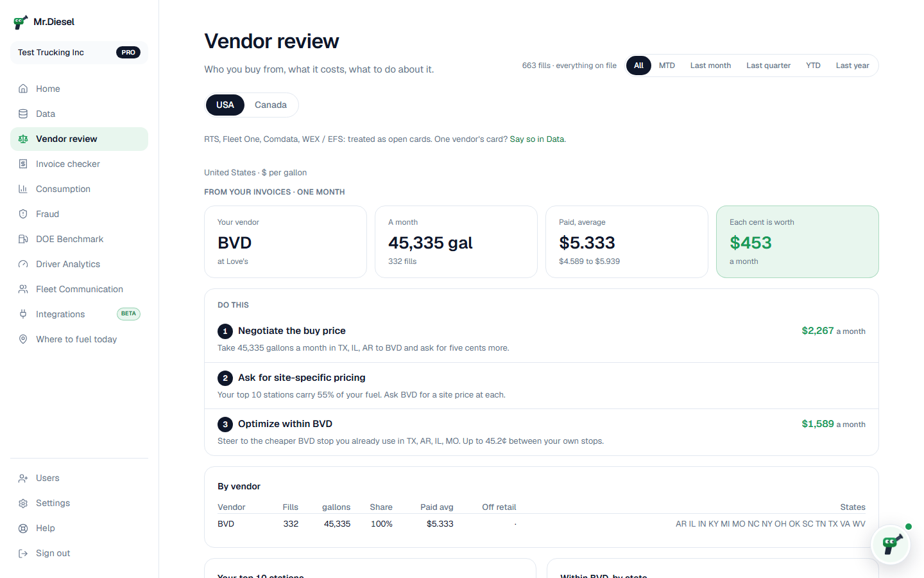The width and height of the screenshot is (924, 578).
Task: Click the Test Trucking Inc account selector
Action: coord(79,53)
